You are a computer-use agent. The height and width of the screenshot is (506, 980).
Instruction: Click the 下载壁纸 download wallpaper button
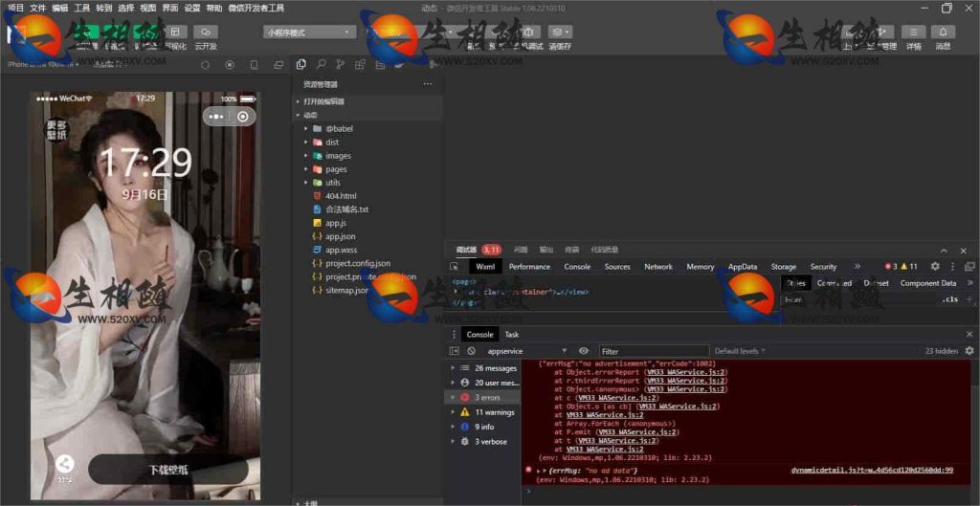click(168, 470)
